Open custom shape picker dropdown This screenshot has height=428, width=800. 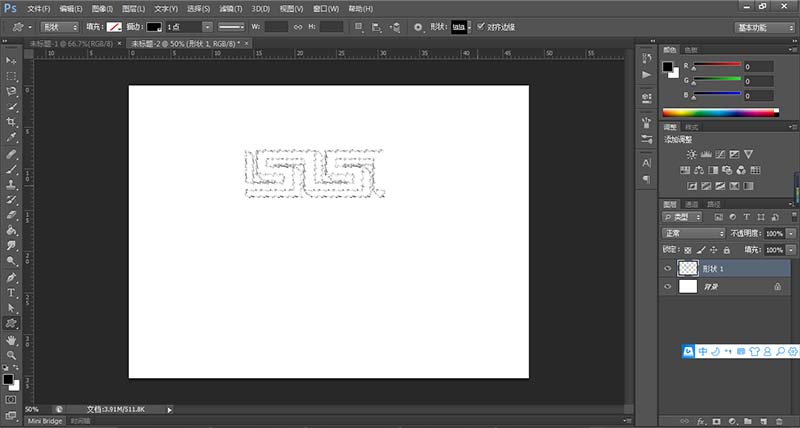(x=469, y=27)
